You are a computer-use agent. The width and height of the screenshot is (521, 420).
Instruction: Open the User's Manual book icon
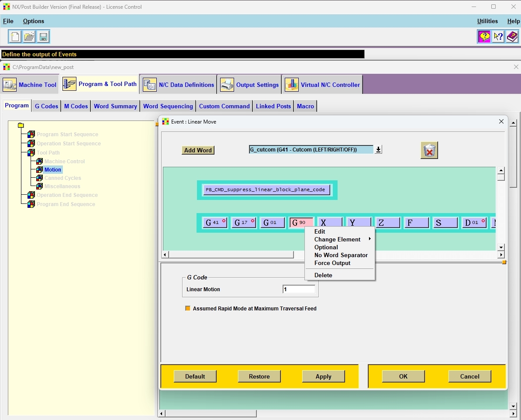(x=512, y=37)
